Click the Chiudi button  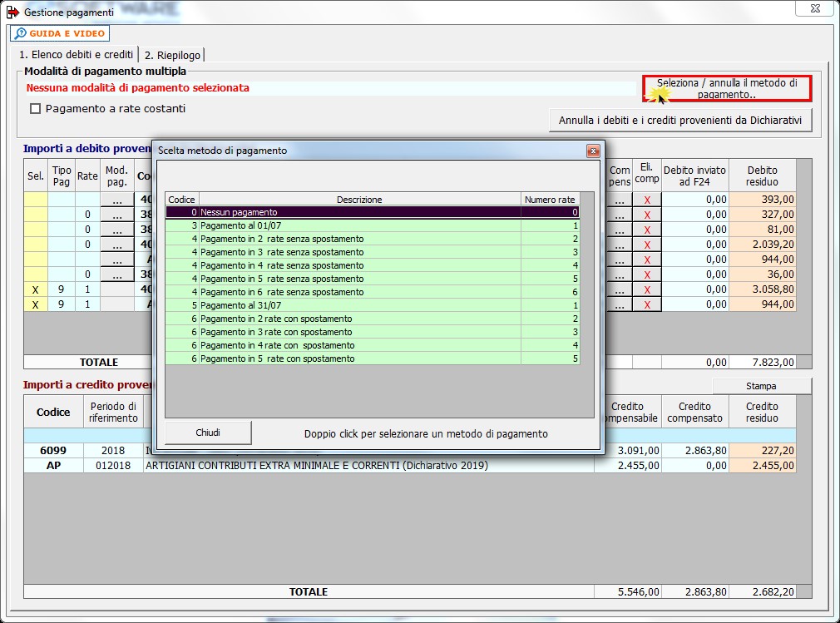(208, 433)
